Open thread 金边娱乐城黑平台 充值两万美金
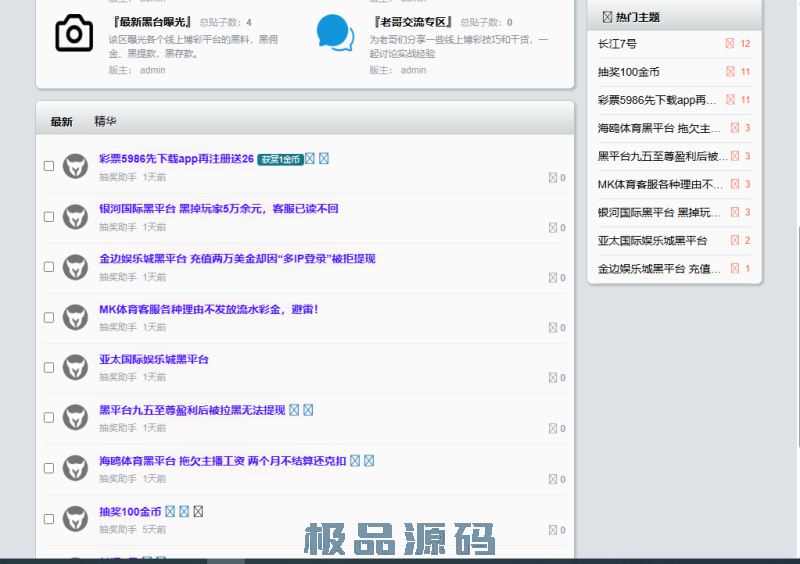Image resolution: width=800 pixels, height=564 pixels. pos(237,259)
